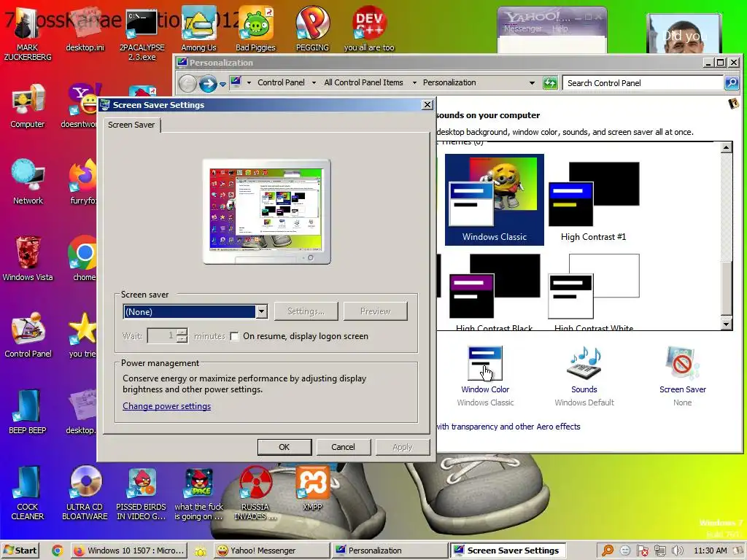Click the themes list scroll up arrow
This screenshot has height=560, width=747.
click(x=726, y=147)
